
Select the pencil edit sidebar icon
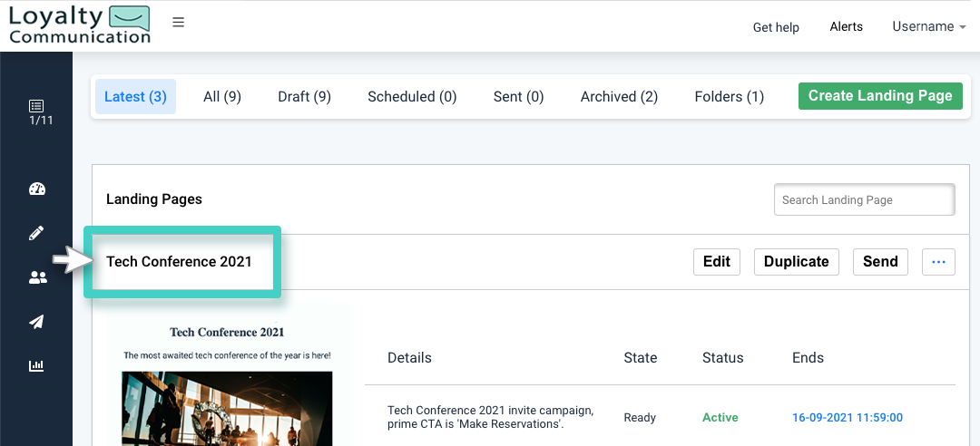pyautogui.click(x=36, y=234)
